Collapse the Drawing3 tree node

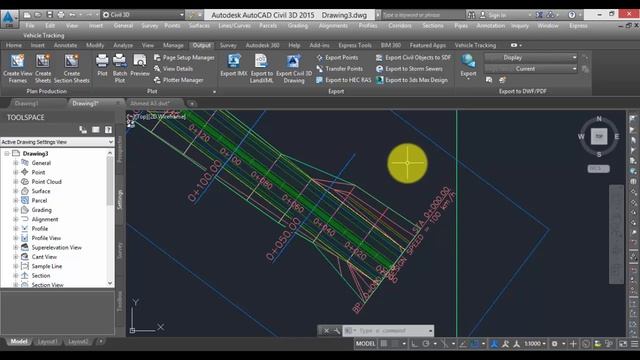click(x=7, y=153)
